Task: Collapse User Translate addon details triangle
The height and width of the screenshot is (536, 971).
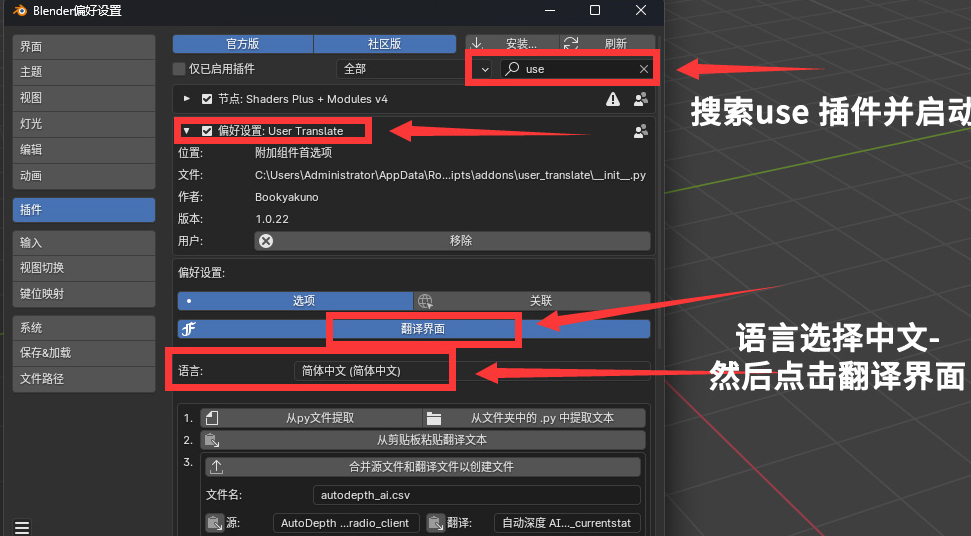Action: click(x=186, y=131)
